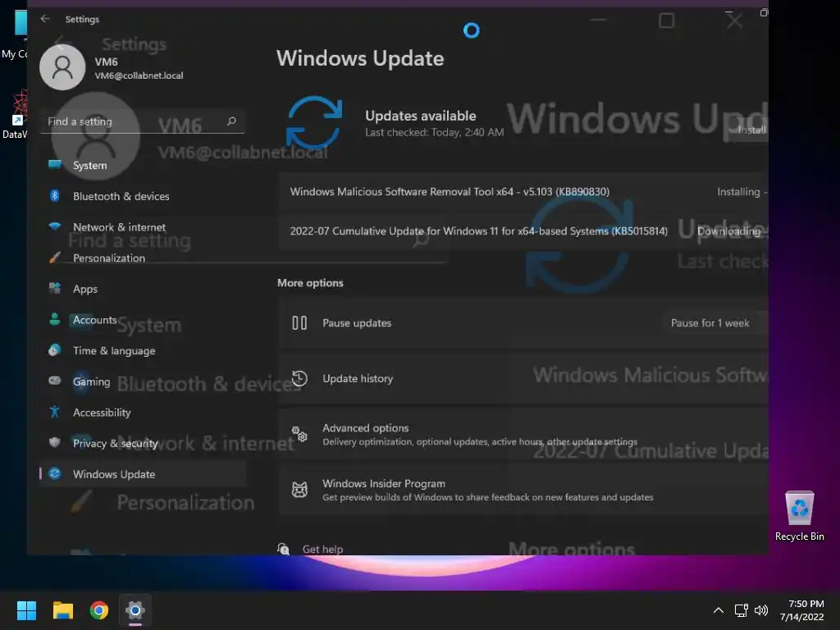Open Pause for 1 week dropdown
Image resolution: width=840 pixels, height=630 pixels.
point(714,323)
